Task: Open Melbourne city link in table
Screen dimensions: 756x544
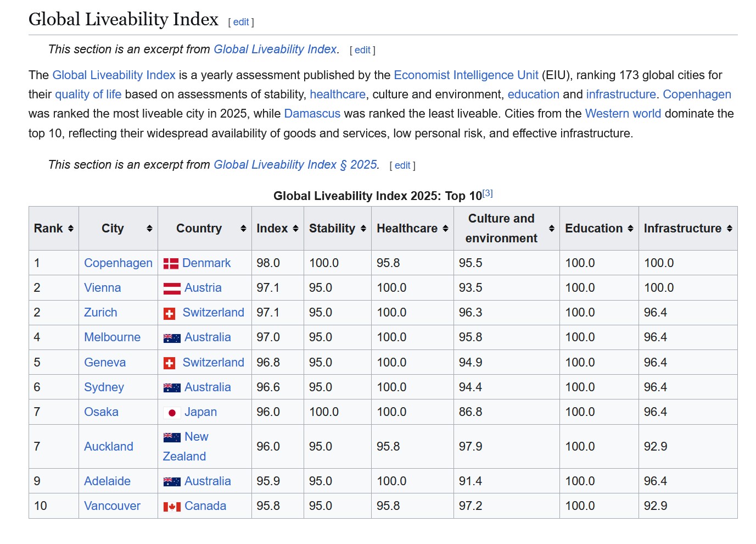Action: coord(113,337)
